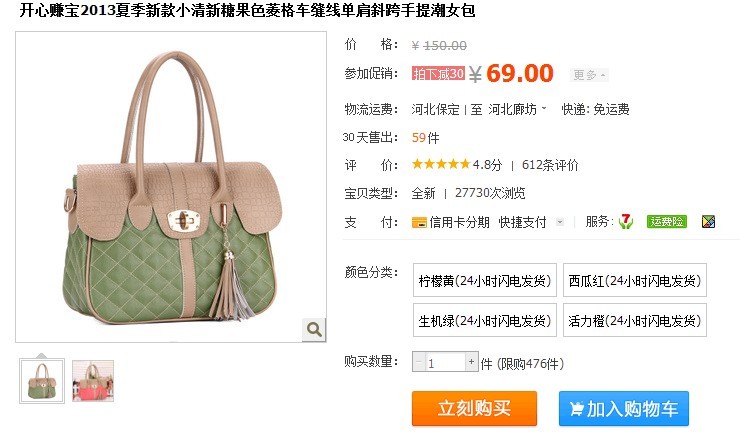Select the 生机绿 color option

click(485, 320)
